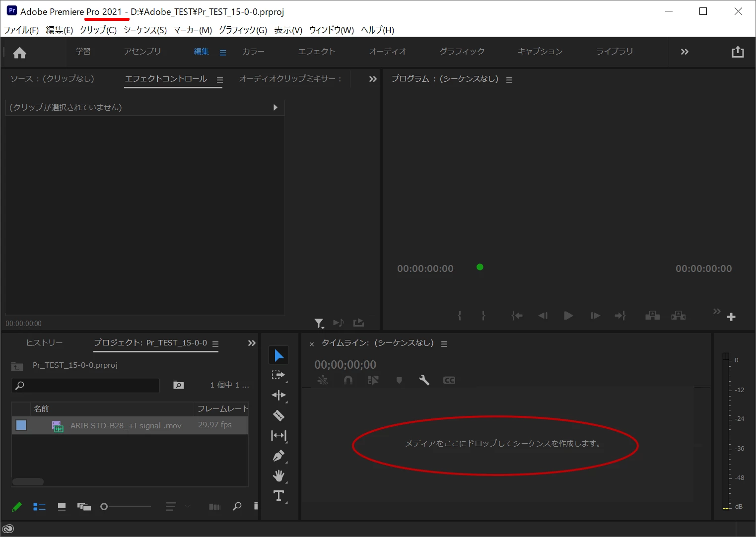Screen dimensions: 756x537
Task: Show more workspaces overflow chevron
Action: 685,52
